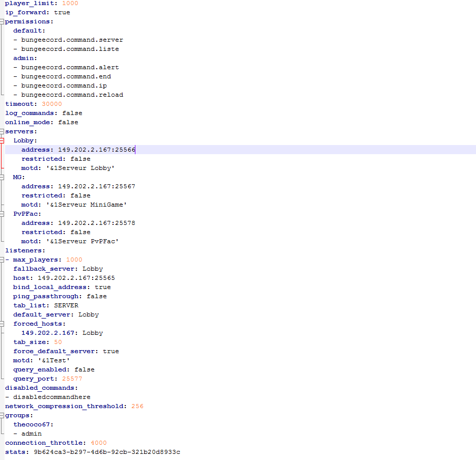The height and width of the screenshot is (460, 476).
Task: Click the motd '&1Test' value
Action: point(54,360)
